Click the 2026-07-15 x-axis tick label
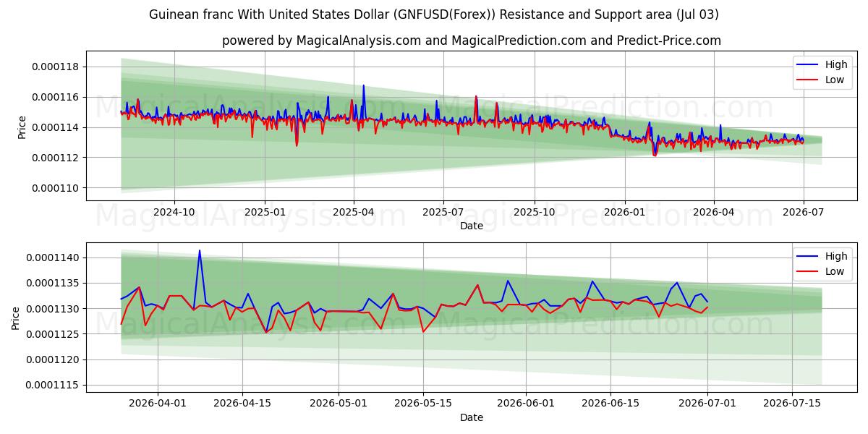Screen dimensions: 868x434 click(x=793, y=404)
